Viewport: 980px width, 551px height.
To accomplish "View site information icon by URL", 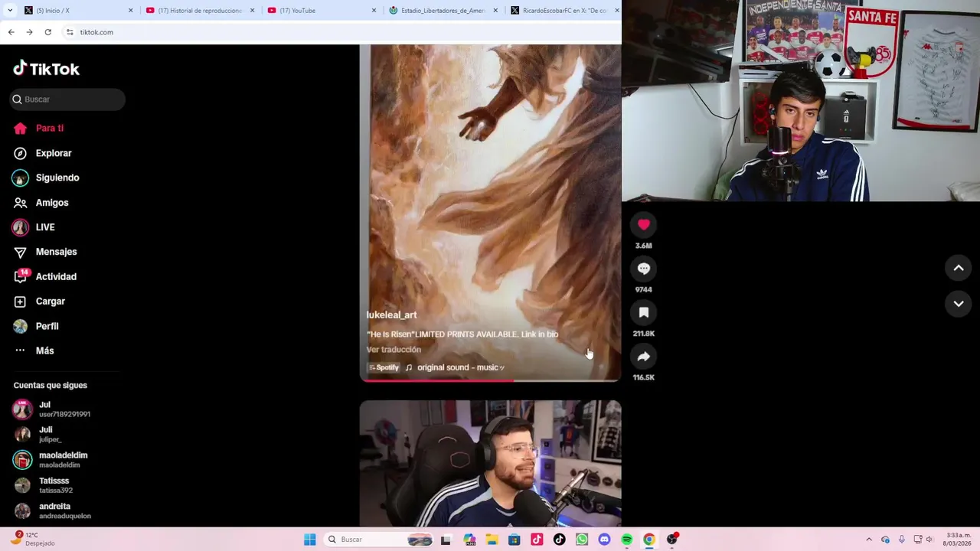I will pyautogui.click(x=70, y=32).
